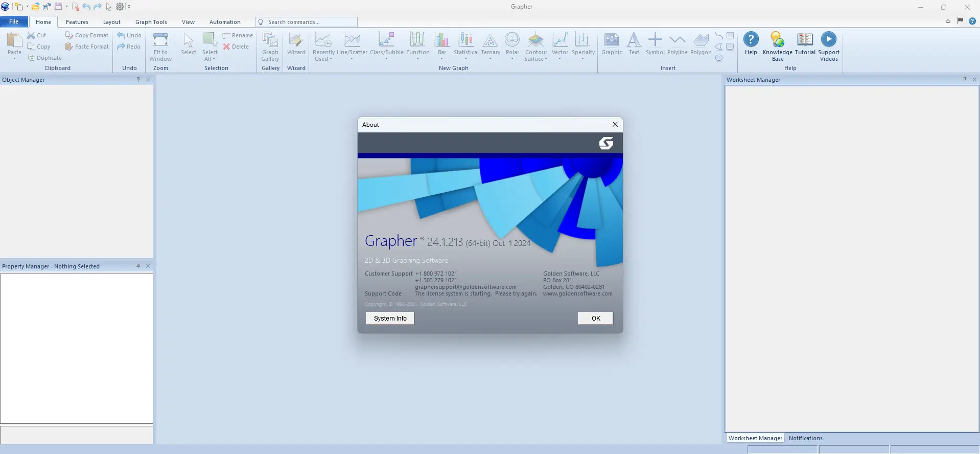Click the Rename command

(x=238, y=35)
